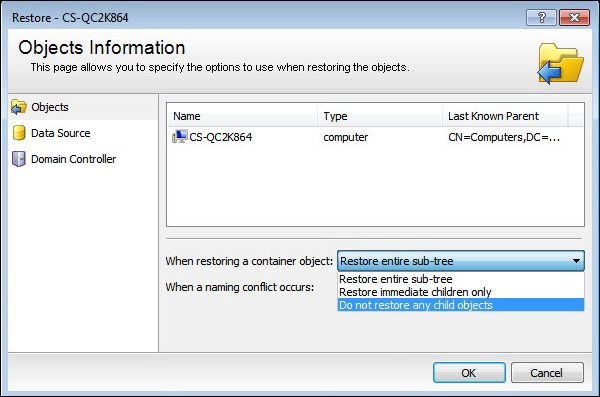
Task: Collapse the container object dropdown arrow
Action: tap(576, 261)
